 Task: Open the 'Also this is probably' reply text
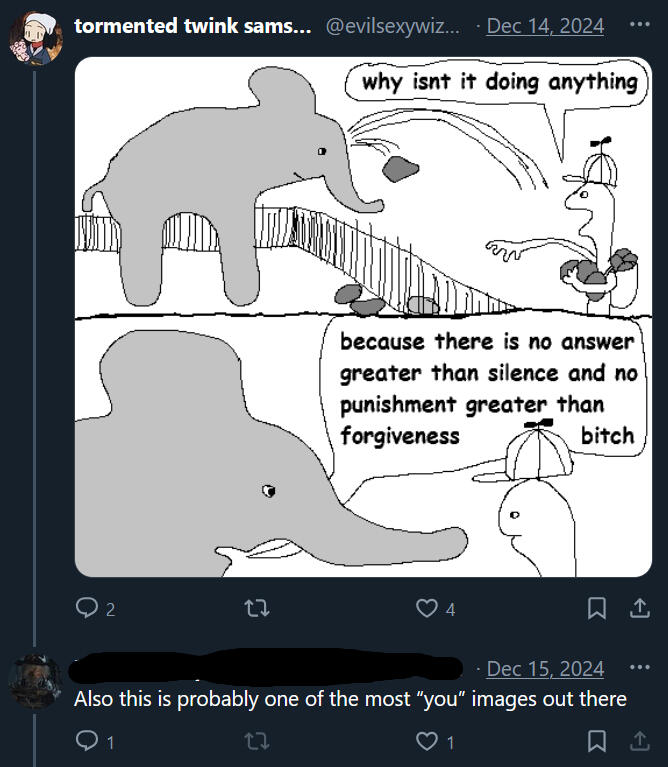350,699
